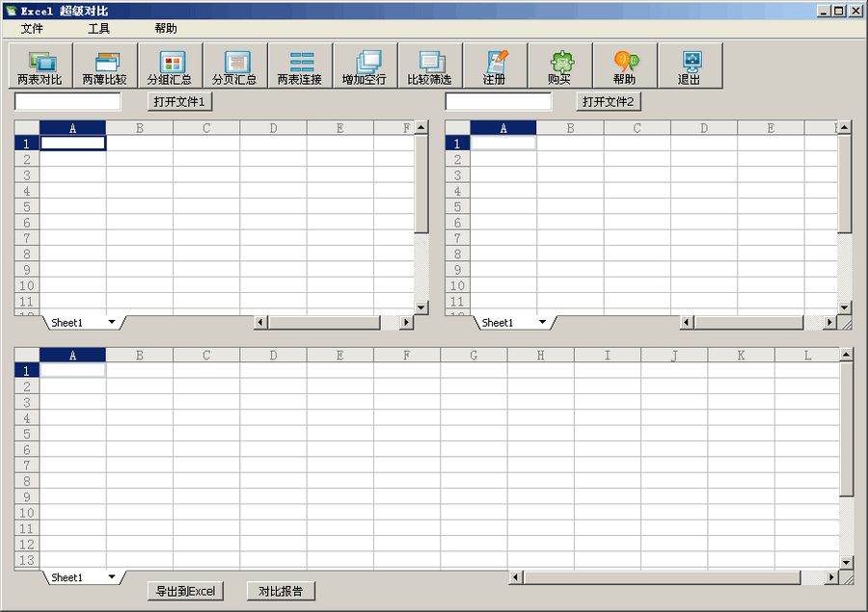The width and height of the screenshot is (868, 612).
Task: Start 比较筛选 from the toolbar
Action: point(430,65)
